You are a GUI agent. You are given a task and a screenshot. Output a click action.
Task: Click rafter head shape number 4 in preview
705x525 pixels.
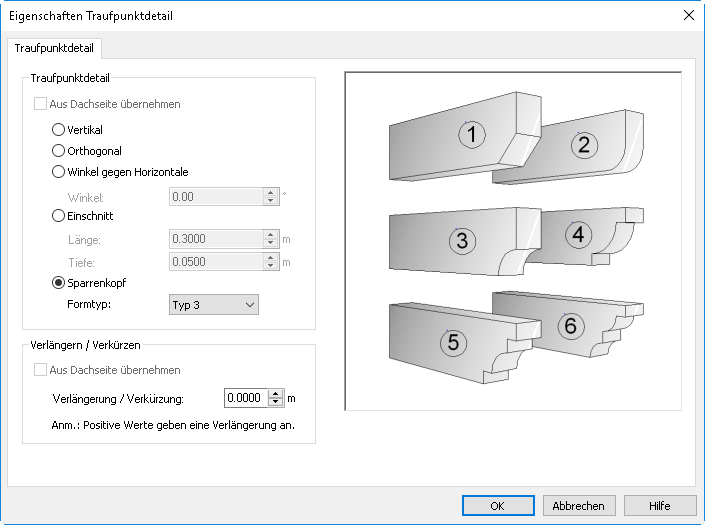point(585,236)
